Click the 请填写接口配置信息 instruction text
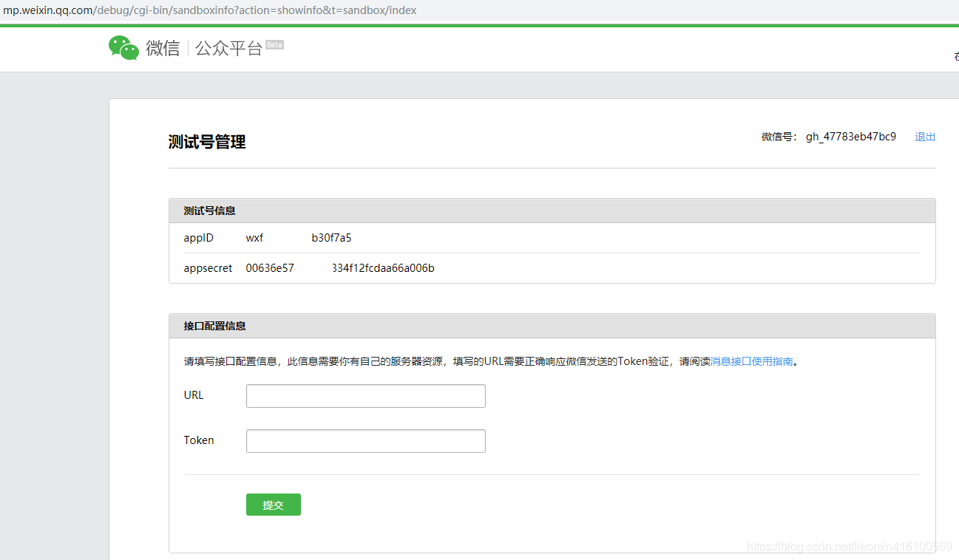The width and height of the screenshot is (959, 560). click(492, 361)
